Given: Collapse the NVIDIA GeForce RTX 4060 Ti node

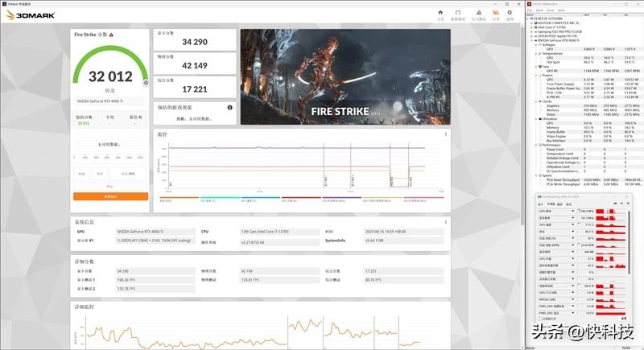Looking at the screenshot, I should coord(532,40).
